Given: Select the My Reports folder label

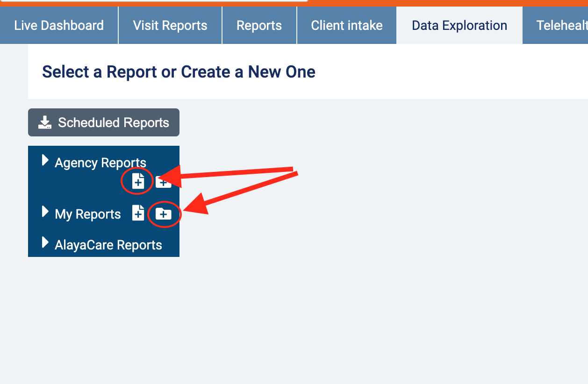Looking at the screenshot, I should [x=88, y=214].
